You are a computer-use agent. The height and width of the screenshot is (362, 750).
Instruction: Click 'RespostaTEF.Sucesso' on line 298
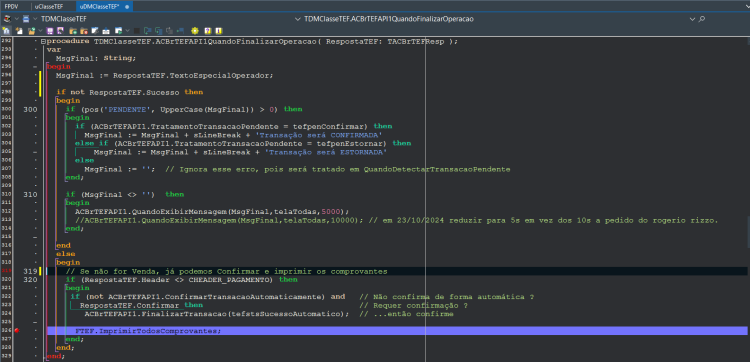[x=134, y=92]
